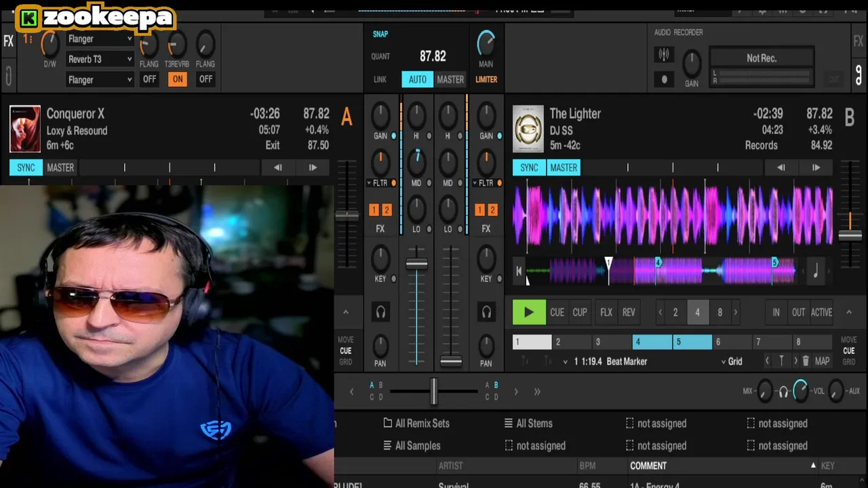Click the record button in Audio Recorder
The height and width of the screenshot is (488, 868).
pos(664,79)
